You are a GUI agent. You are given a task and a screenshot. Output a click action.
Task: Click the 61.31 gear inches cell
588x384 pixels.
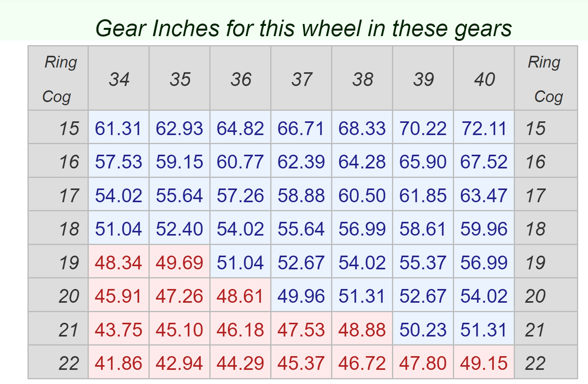click(x=118, y=128)
